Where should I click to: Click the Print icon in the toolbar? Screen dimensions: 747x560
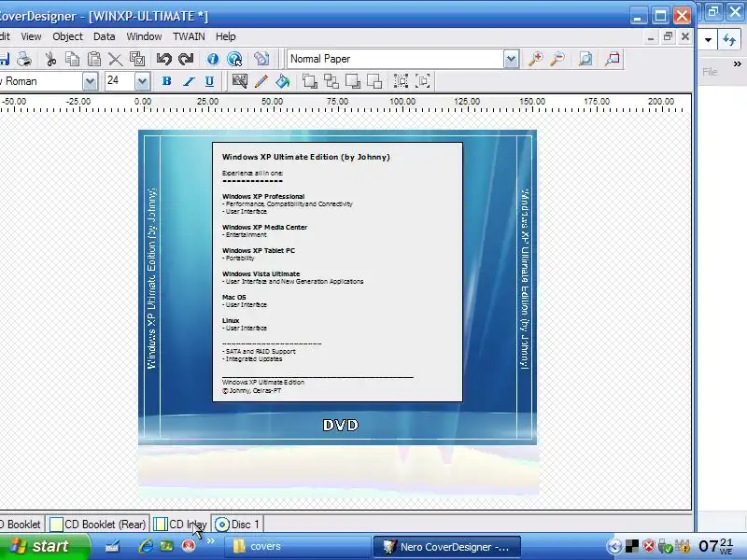(x=24, y=59)
